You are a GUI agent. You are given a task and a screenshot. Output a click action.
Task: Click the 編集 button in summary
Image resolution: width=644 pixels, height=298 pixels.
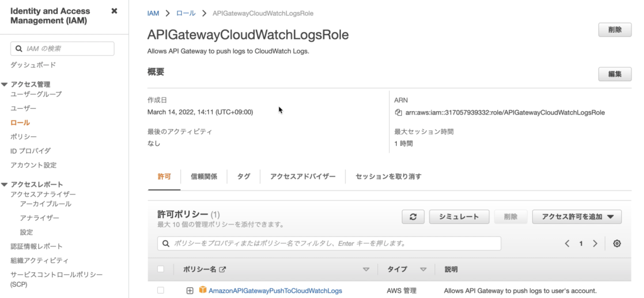click(x=615, y=74)
